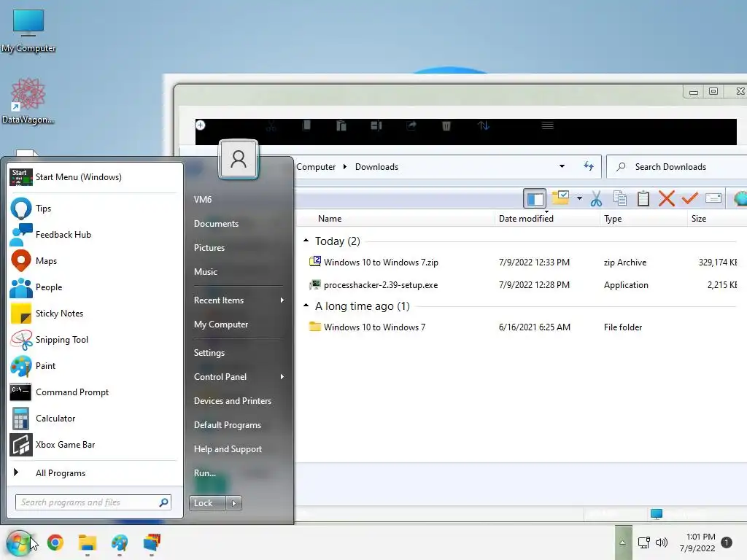Open Pictures from Start menu

coord(209,248)
